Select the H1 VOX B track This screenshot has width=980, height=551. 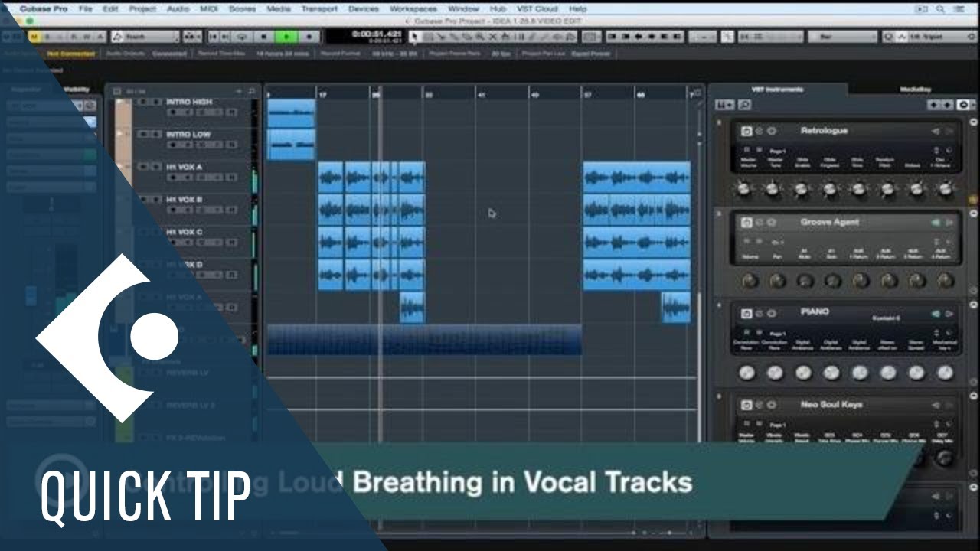click(185, 200)
